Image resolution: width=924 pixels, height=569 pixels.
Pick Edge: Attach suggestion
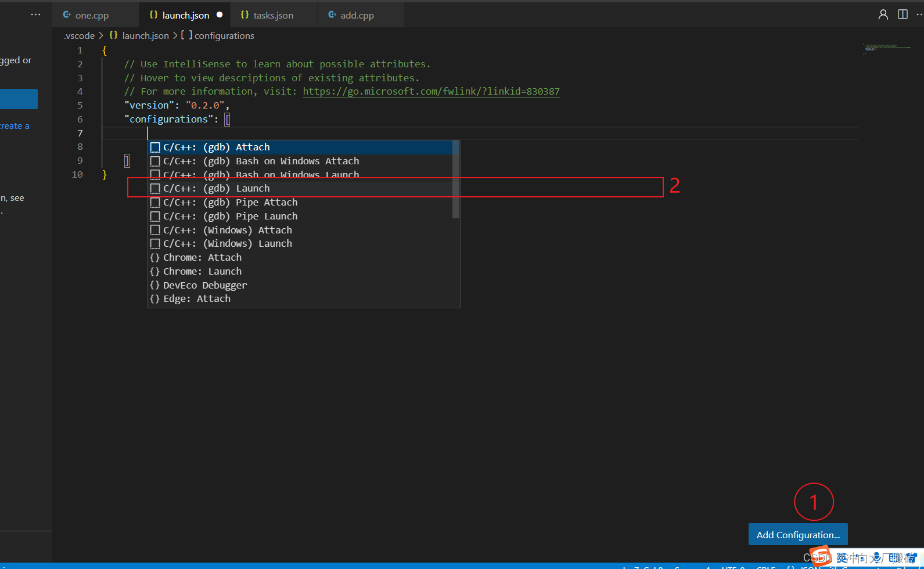[x=301, y=299]
